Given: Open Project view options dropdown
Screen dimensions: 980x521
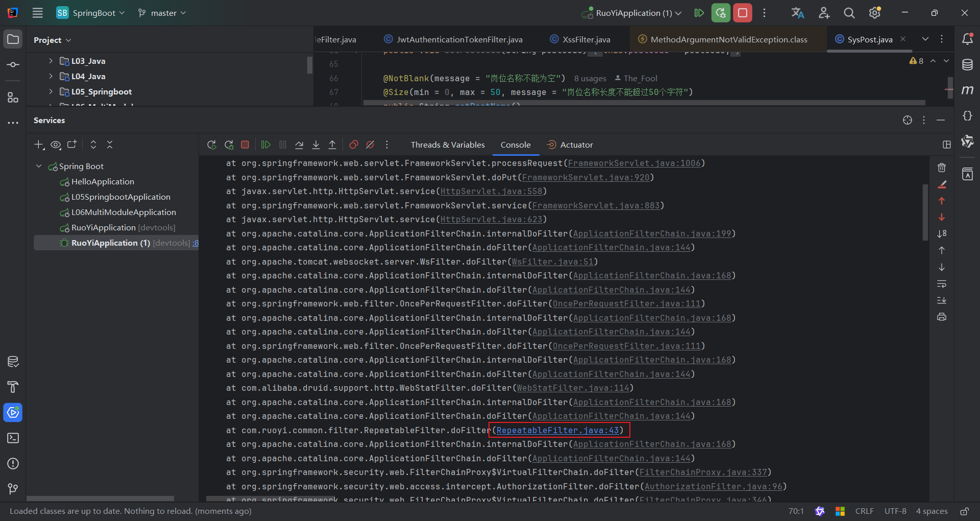Looking at the screenshot, I should 53,40.
